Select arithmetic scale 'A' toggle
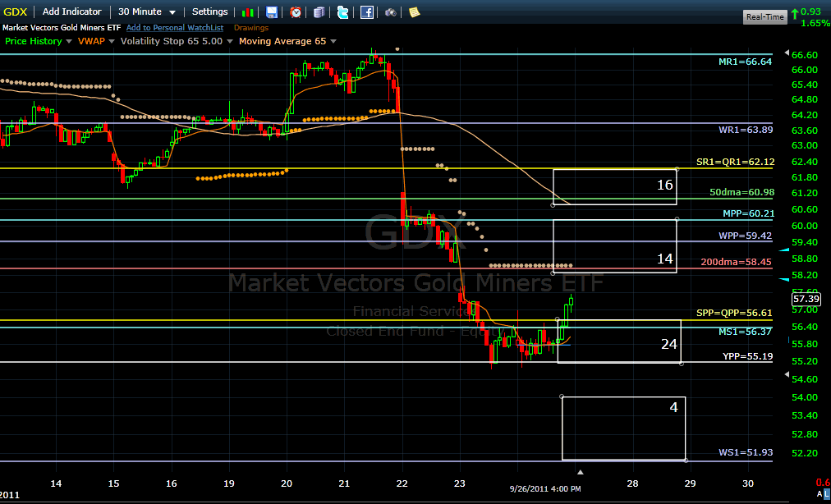 (820, 493)
